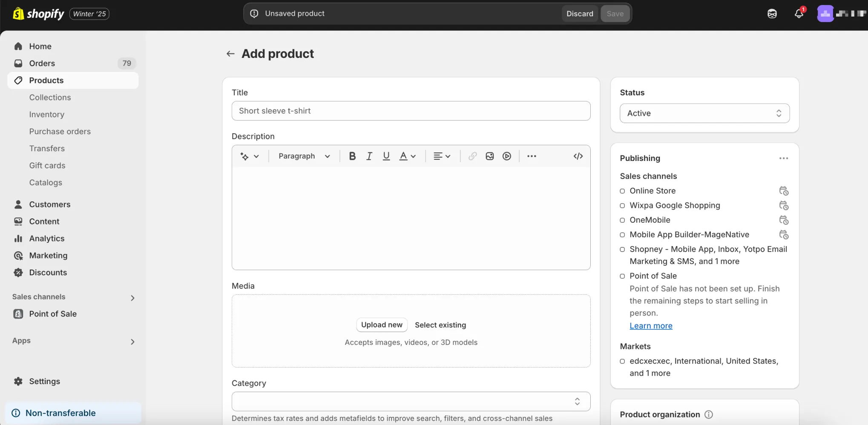Insert a video into the description
This screenshot has width=868, height=425.
click(x=507, y=156)
